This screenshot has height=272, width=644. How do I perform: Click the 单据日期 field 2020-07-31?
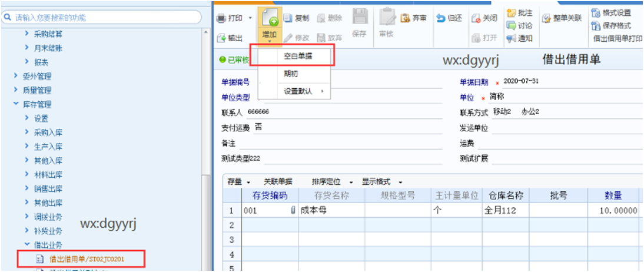pos(573,81)
